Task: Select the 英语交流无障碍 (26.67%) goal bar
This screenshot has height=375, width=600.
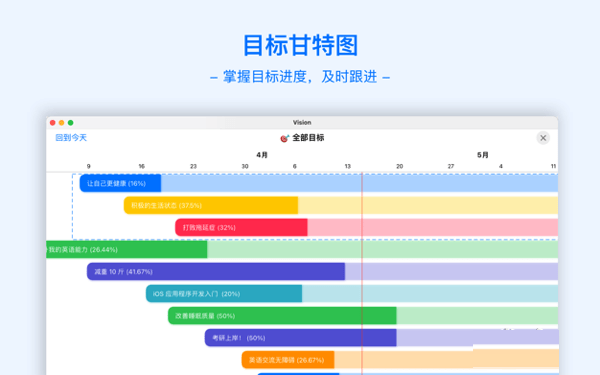Action: [288, 360]
